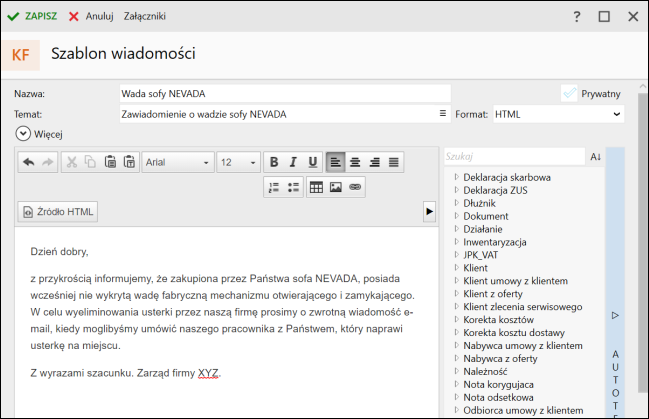Image resolution: width=649 pixels, height=419 pixels.
Task: Click the Paste clipboard icon
Action: click(110, 162)
